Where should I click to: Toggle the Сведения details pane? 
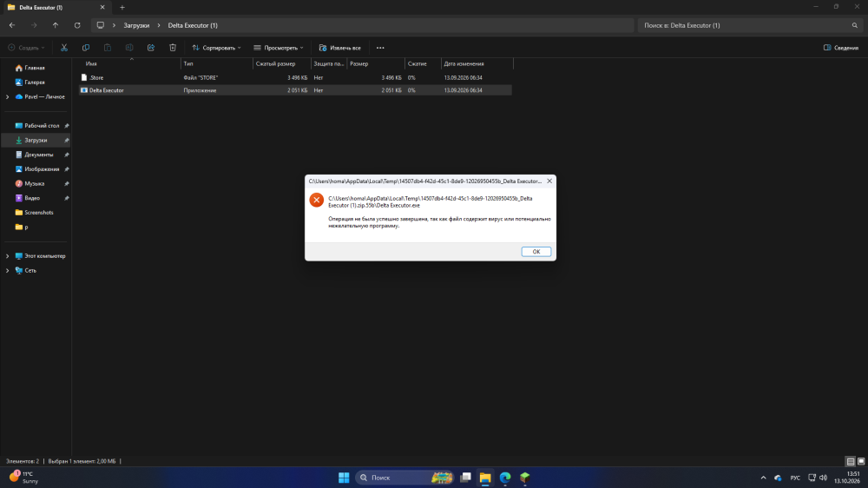(x=841, y=48)
